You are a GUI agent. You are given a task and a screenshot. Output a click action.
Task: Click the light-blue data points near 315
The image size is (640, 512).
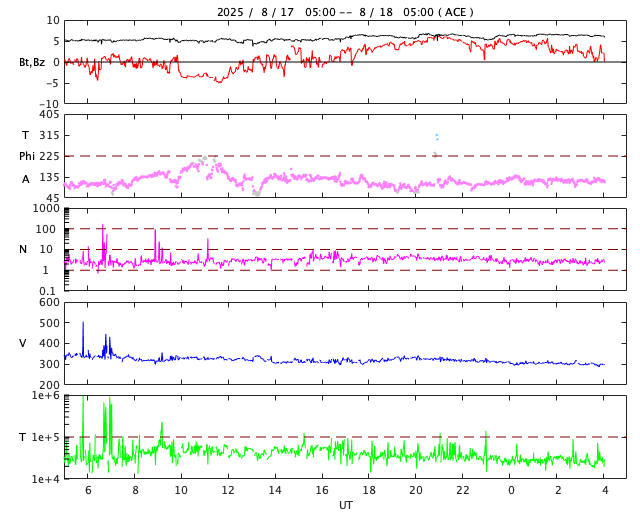click(x=437, y=137)
